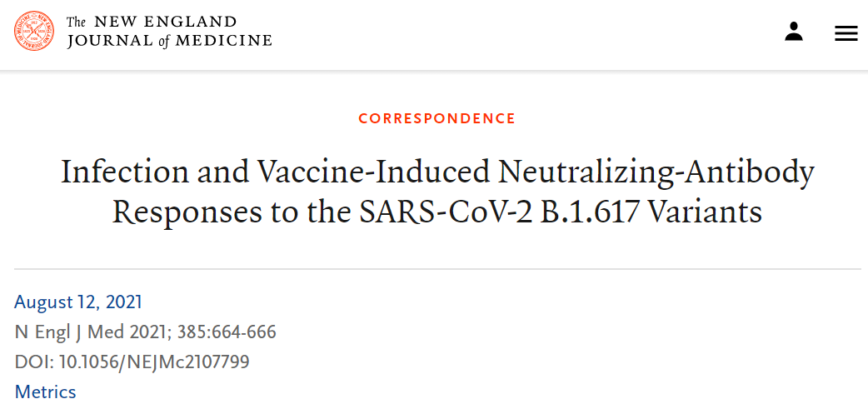Click the article title's first line
The image size is (868, 404).
[x=436, y=172]
